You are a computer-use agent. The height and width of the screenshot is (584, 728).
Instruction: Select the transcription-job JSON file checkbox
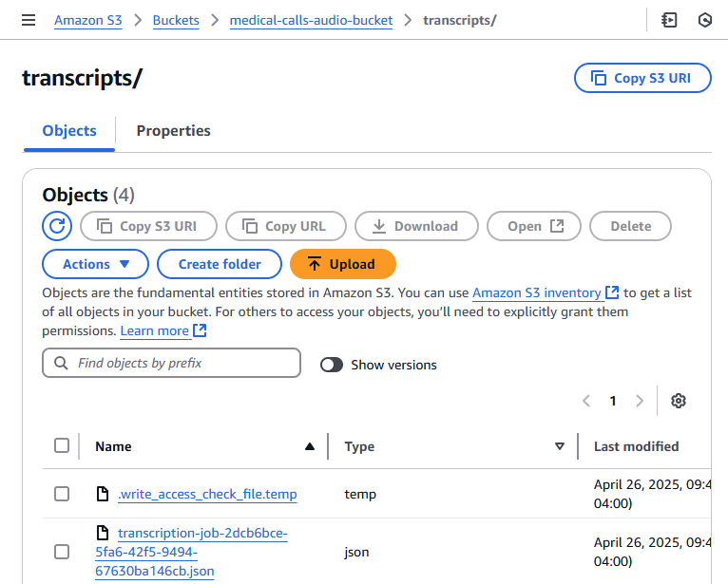62,552
